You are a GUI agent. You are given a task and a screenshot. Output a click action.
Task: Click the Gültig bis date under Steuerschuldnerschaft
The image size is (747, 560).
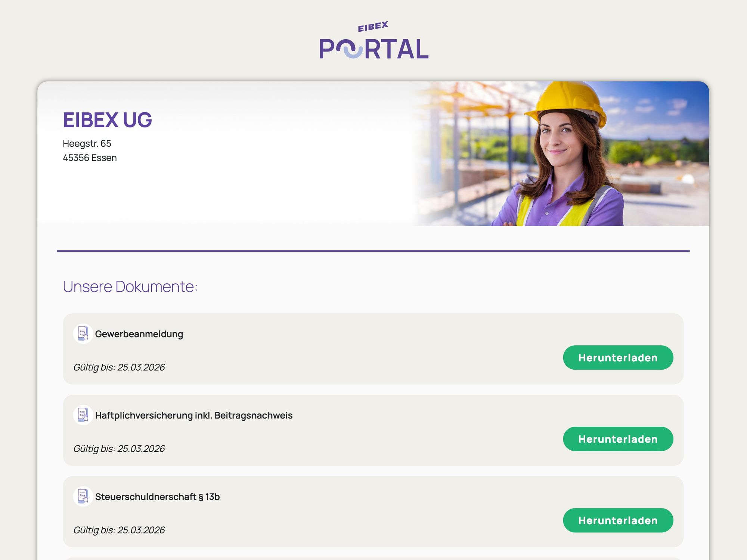[x=119, y=530]
